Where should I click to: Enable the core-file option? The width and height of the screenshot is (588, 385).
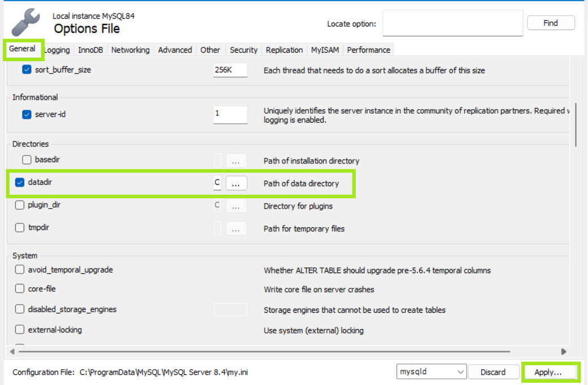[x=20, y=289]
